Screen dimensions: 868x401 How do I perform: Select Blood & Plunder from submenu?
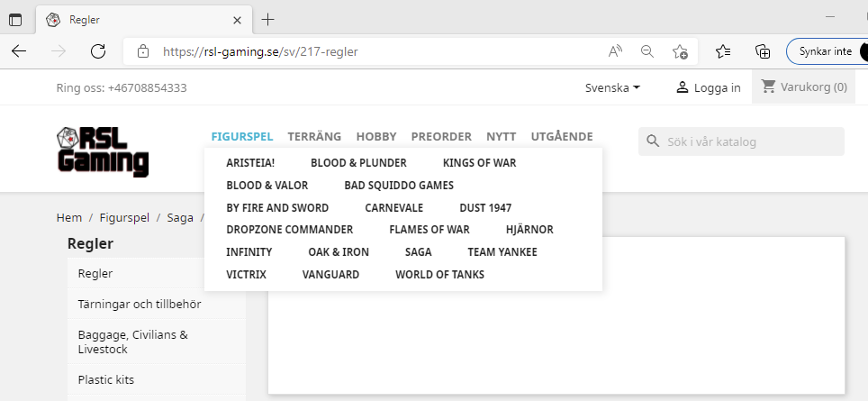[x=358, y=163]
